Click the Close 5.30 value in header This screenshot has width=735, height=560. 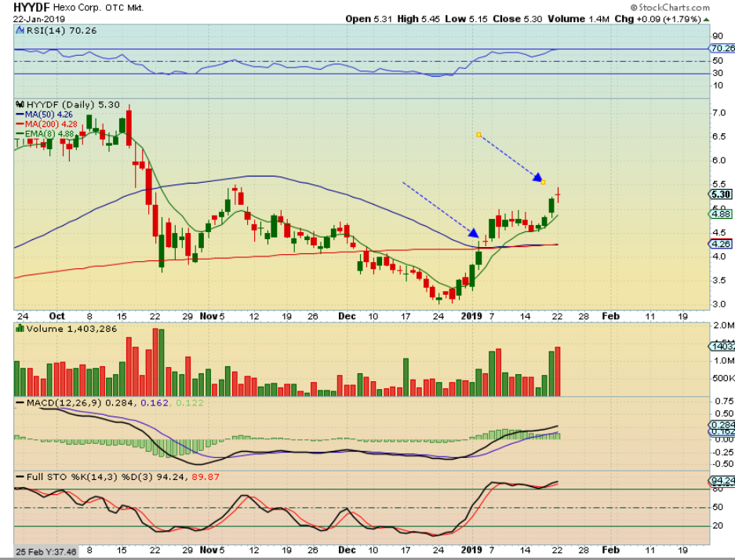(518, 19)
